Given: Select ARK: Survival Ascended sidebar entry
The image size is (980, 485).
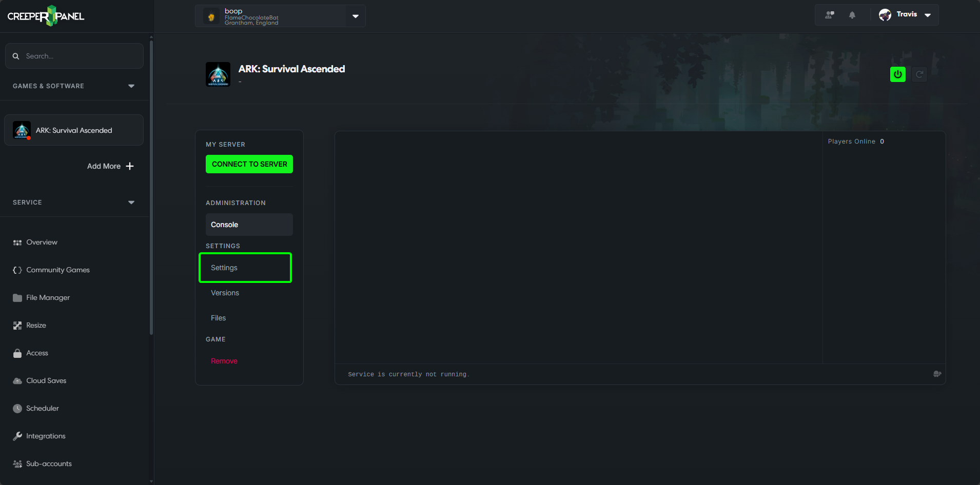Looking at the screenshot, I should coord(74,130).
